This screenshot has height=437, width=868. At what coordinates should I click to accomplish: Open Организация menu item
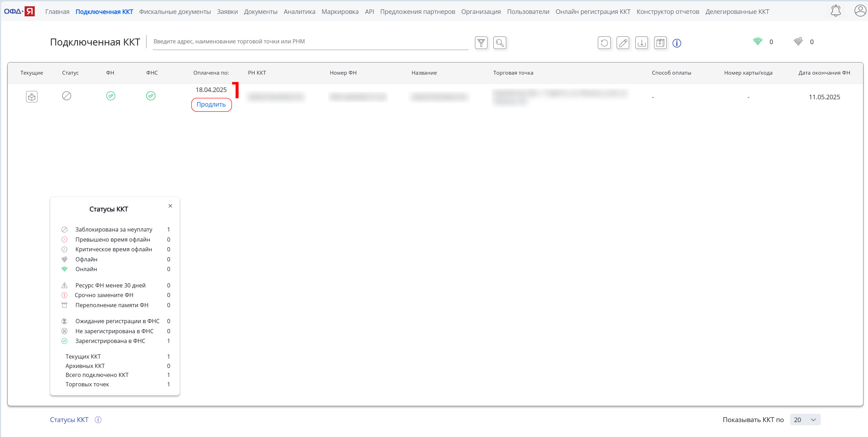pyautogui.click(x=481, y=11)
